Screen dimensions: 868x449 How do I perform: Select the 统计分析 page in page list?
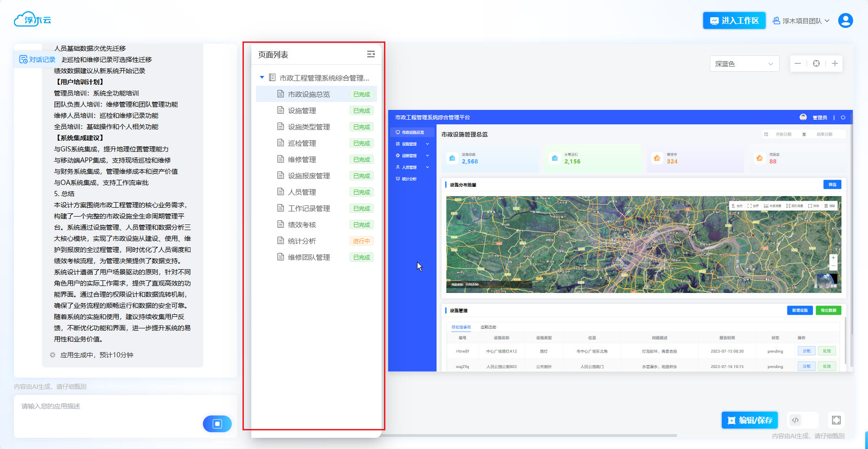click(x=302, y=241)
